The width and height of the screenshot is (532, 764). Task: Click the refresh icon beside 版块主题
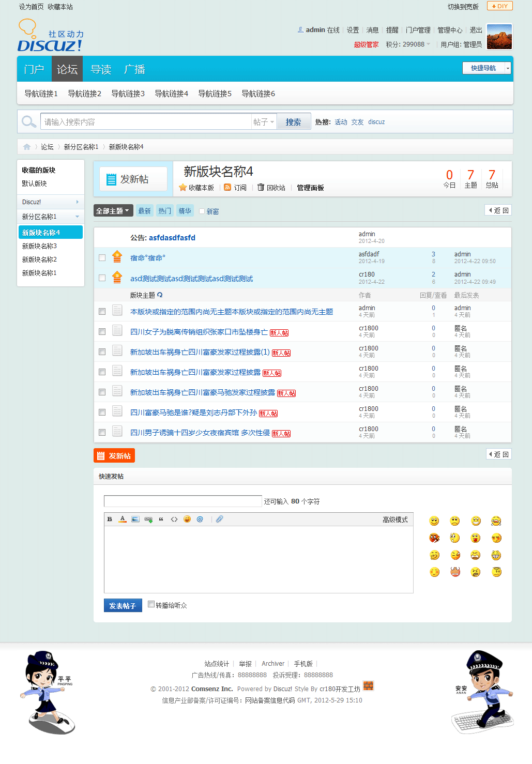point(160,295)
